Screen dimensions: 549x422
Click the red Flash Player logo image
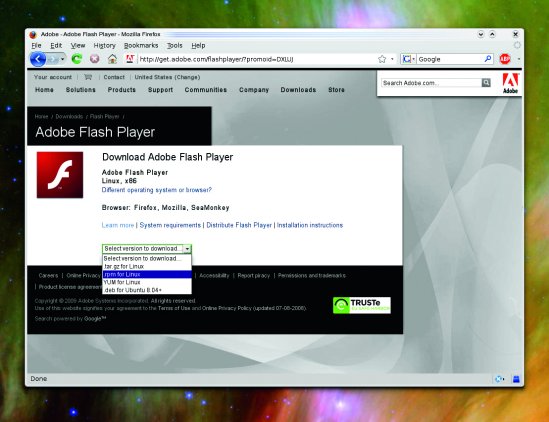[60, 175]
